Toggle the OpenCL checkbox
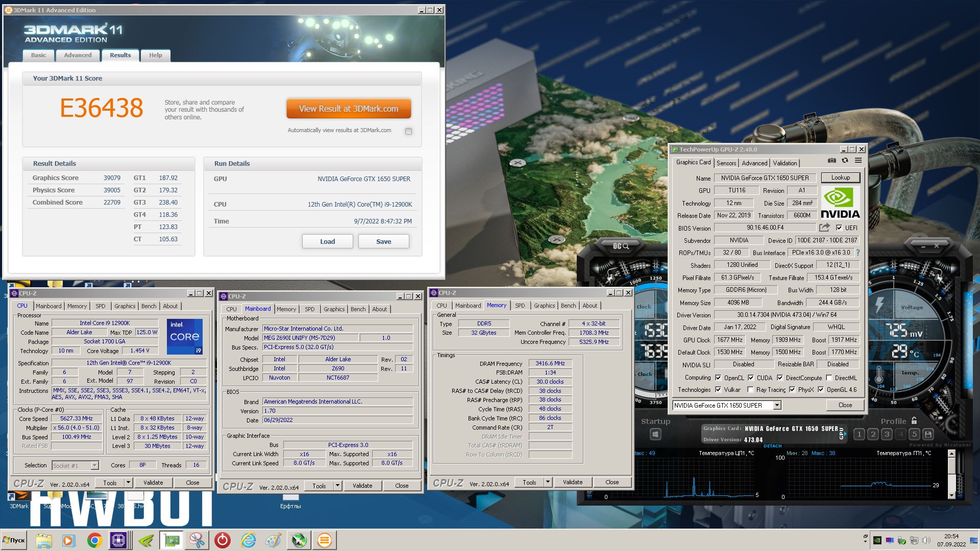This screenshot has width=980, height=551. [x=718, y=378]
